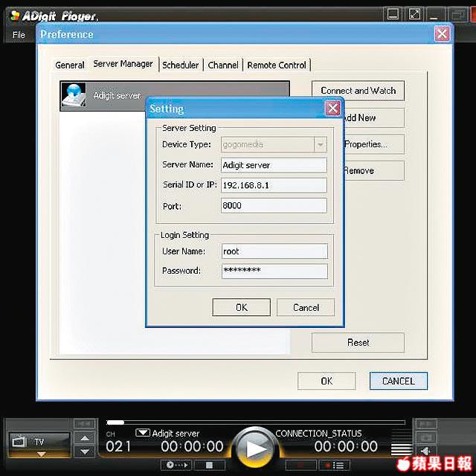Click the Remove server button
Screen dimensions: 476x476
tap(374, 170)
